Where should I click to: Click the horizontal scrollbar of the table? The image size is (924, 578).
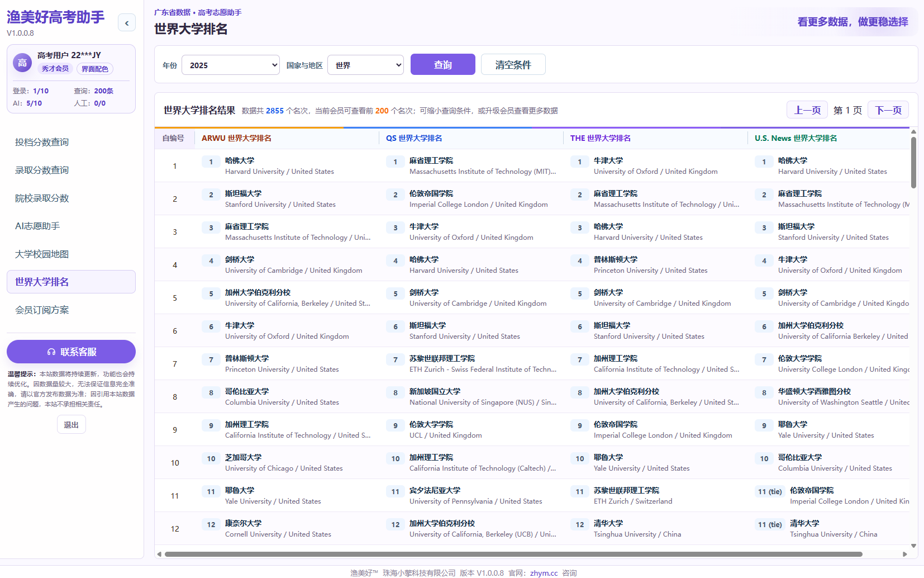click(x=513, y=554)
